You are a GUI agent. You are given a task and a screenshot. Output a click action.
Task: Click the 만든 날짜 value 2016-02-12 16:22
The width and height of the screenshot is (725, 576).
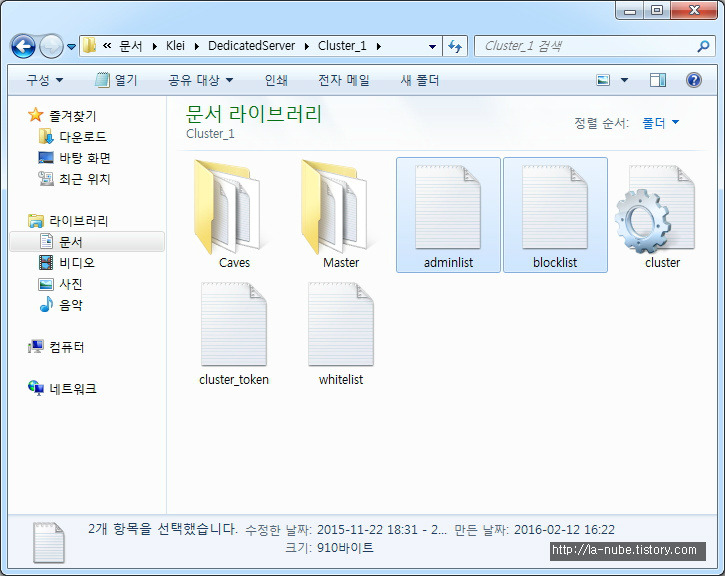(564, 530)
